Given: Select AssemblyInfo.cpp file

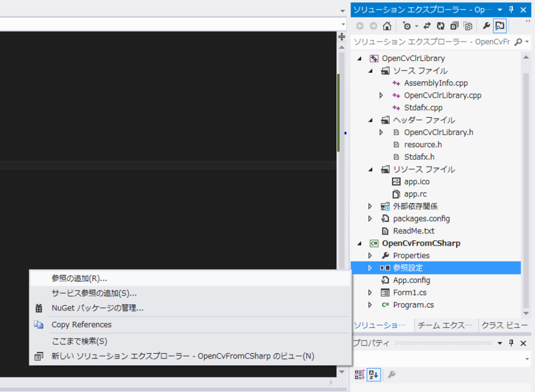Looking at the screenshot, I should point(436,83).
